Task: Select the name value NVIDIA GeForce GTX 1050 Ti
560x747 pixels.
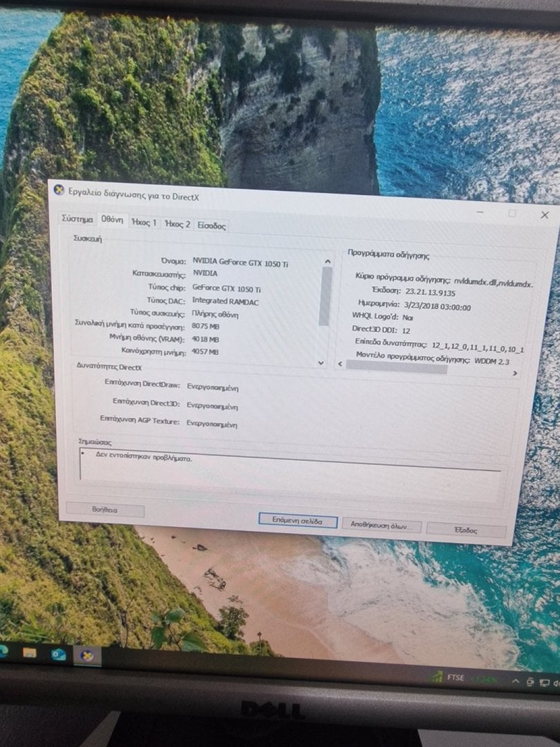Action: click(x=240, y=263)
